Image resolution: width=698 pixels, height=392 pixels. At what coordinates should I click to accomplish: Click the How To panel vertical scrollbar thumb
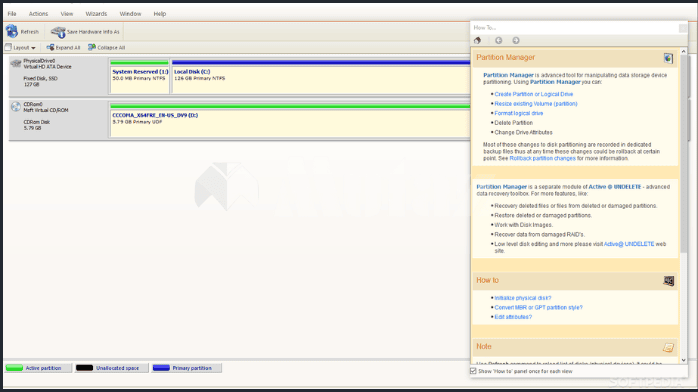click(683, 153)
